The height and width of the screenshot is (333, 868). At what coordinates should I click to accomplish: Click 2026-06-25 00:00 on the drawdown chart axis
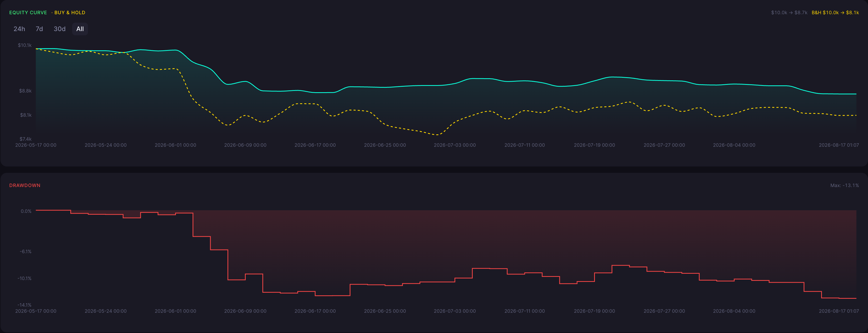(385, 311)
